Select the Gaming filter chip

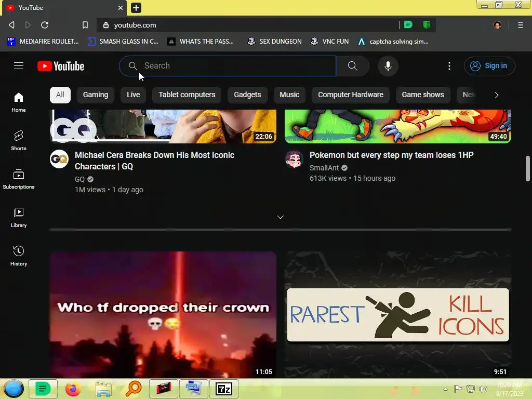tap(96, 95)
